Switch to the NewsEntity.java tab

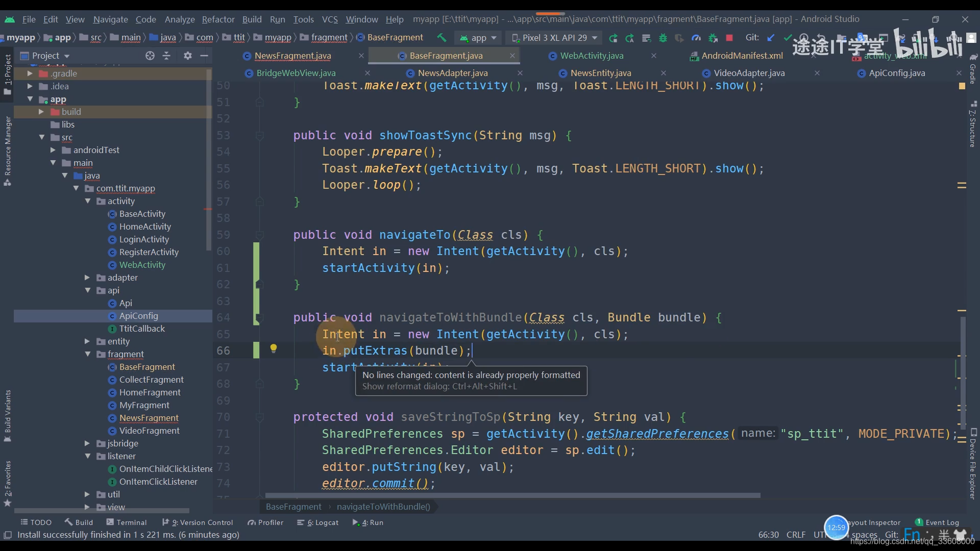[x=601, y=73]
